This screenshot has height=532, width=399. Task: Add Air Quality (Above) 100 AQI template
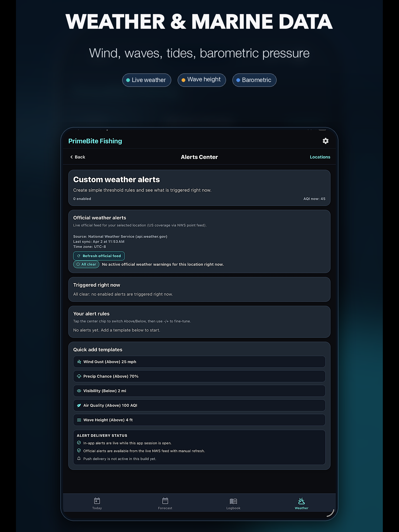pos(199,405)
